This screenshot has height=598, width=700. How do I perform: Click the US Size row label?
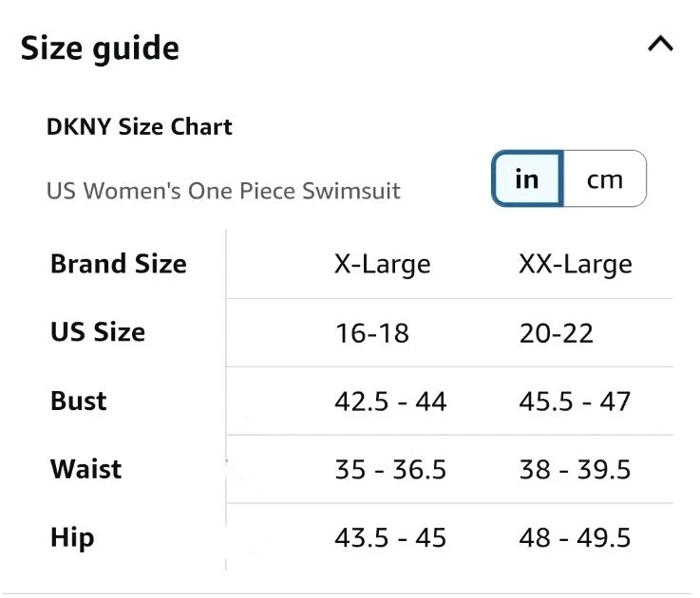[x=98, y=332]
